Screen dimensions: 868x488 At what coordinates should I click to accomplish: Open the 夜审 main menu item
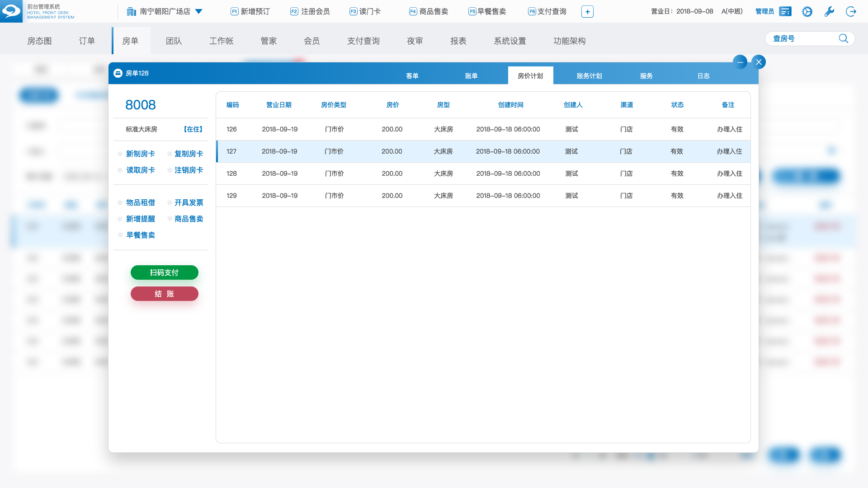point(415,41)
